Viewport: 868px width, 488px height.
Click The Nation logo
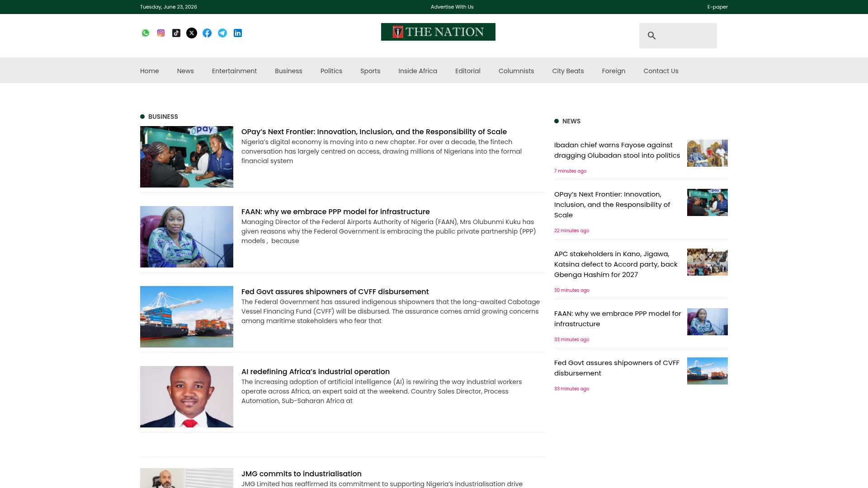pos(438,32)
